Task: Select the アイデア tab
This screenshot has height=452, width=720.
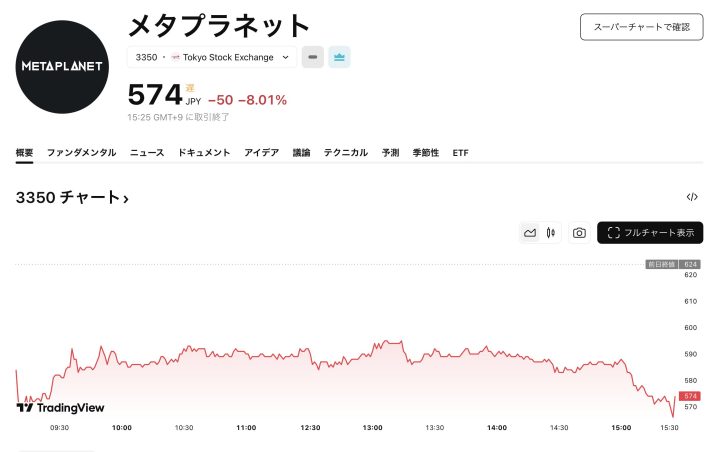Action: (x=262, y=153)
